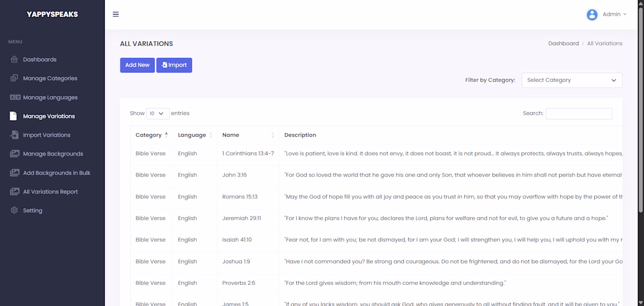Click the Manage Languages icon

[15, 98]
